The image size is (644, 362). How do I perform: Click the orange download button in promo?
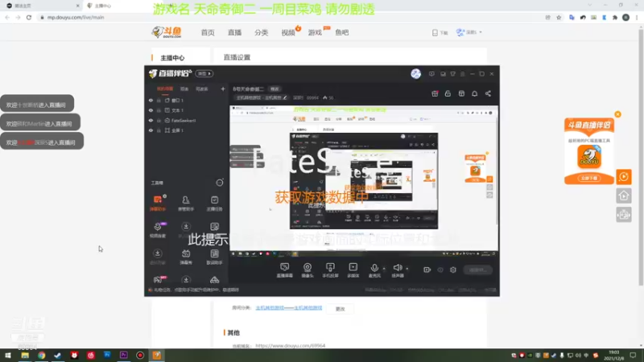pyautogui.click(x=589, y=178)
